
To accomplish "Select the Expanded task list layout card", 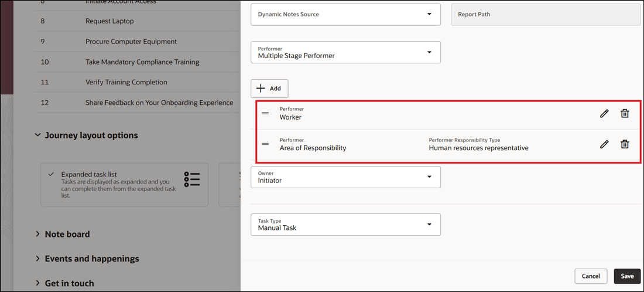I will coord(125,185).
